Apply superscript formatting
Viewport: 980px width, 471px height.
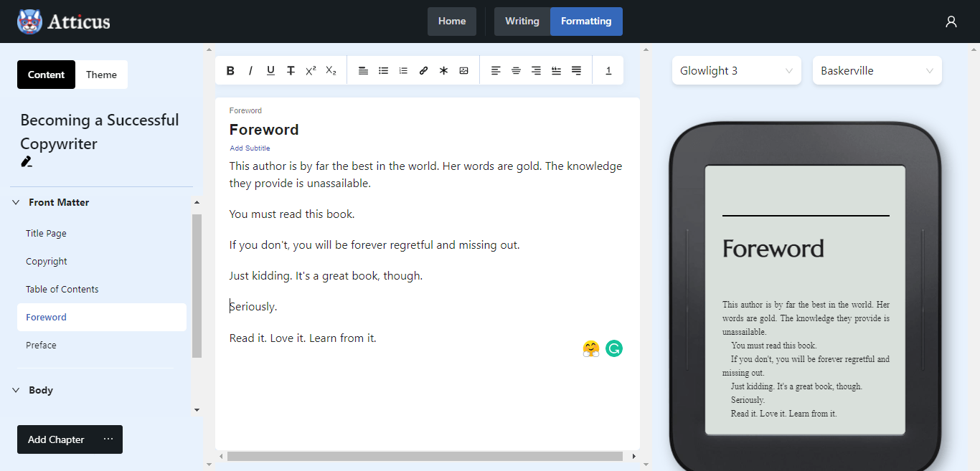coord(311,70)
